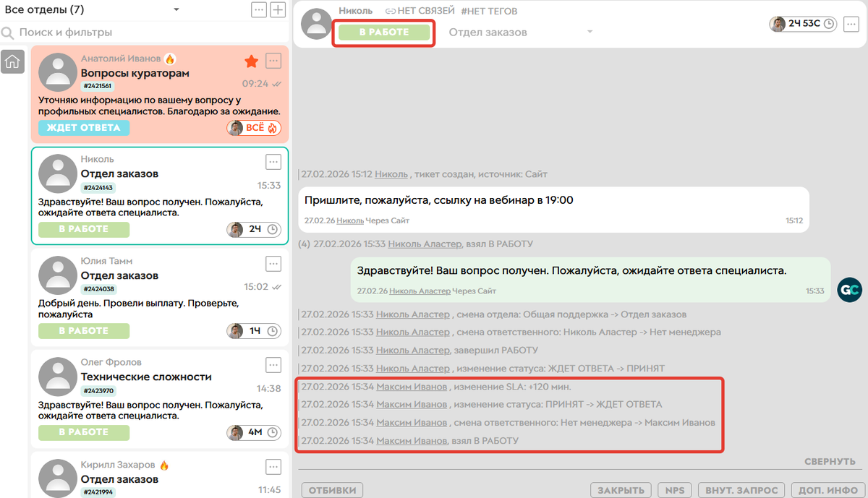Open the three-dots menu beside department selector

[x=258, y=9]
